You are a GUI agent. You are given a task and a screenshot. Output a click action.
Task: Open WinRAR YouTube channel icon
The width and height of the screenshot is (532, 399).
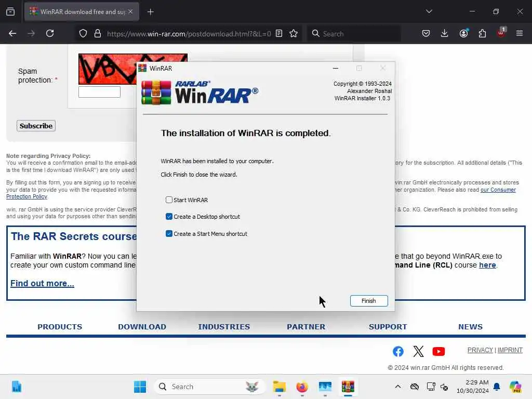438,352
